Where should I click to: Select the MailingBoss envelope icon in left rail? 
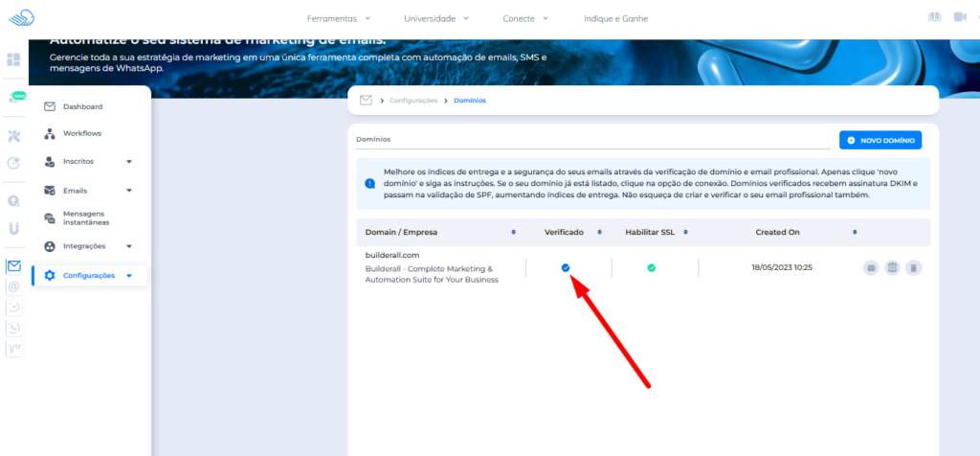coord(13,266)
